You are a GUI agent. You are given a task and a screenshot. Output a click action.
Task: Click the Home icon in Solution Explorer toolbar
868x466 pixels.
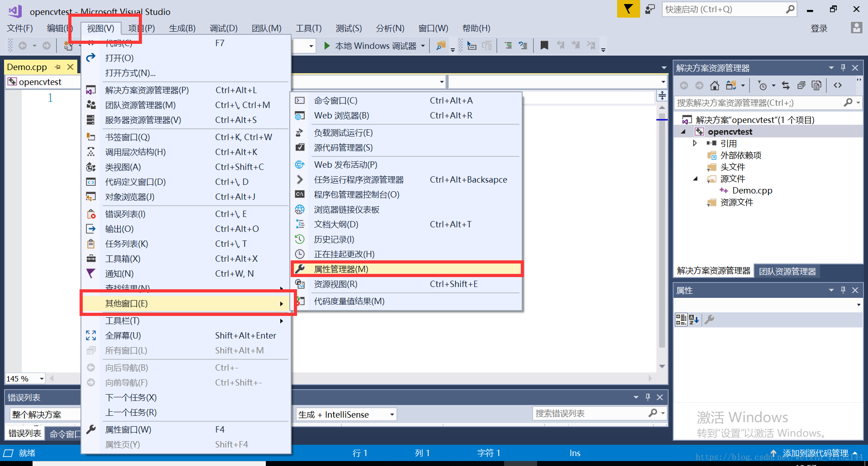[x=715, y=85]
